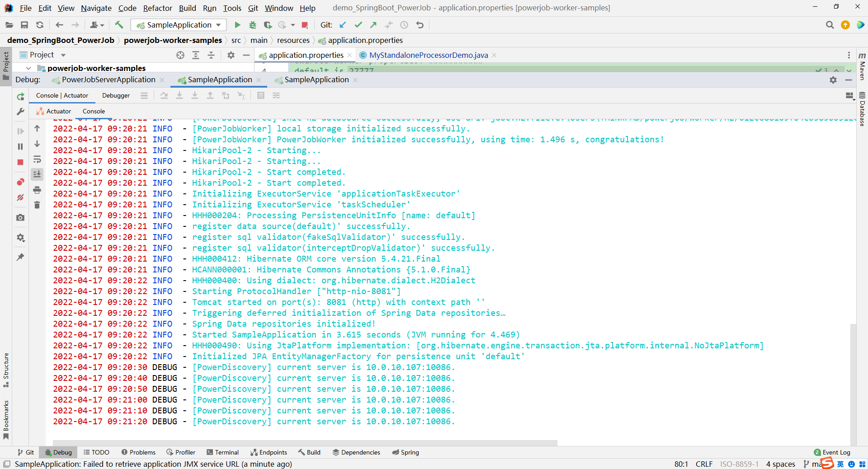Select the Actuator sub-tab
This screenshot has width=868, height=469.
[54, 111]
